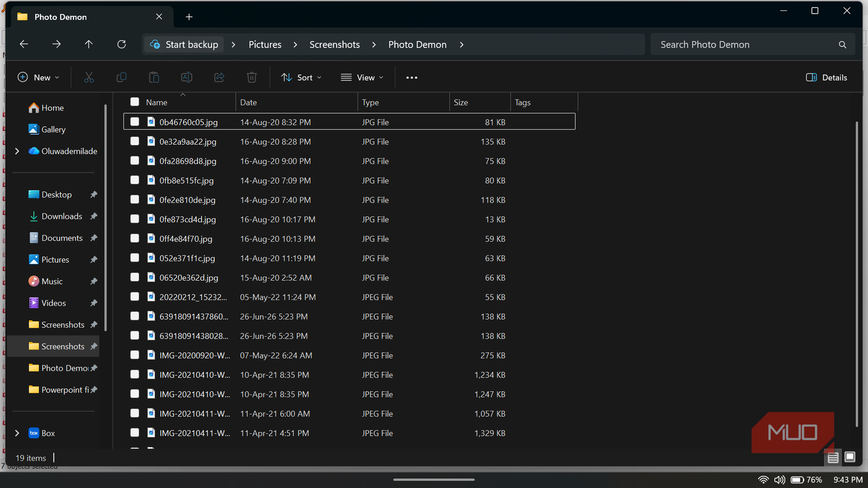This screenshot has width=868, height=488.
Task: Open Gallery in navigation pane
Action: click(x=47, y=129)
